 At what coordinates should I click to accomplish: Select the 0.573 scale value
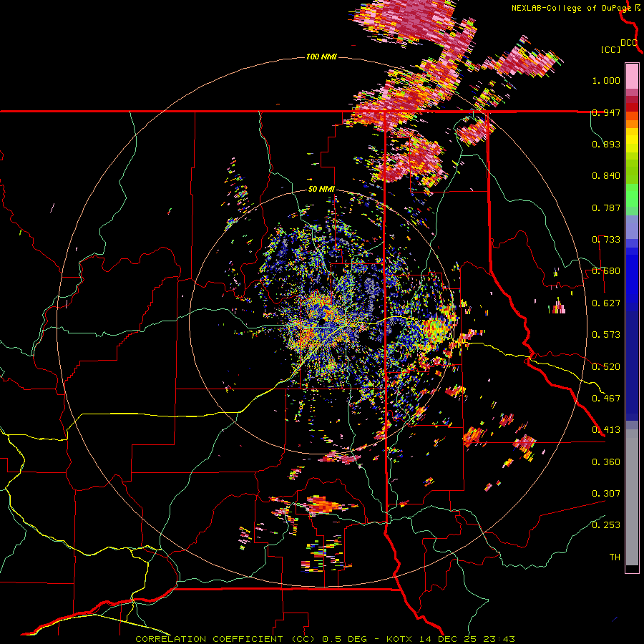click(606, 335)
